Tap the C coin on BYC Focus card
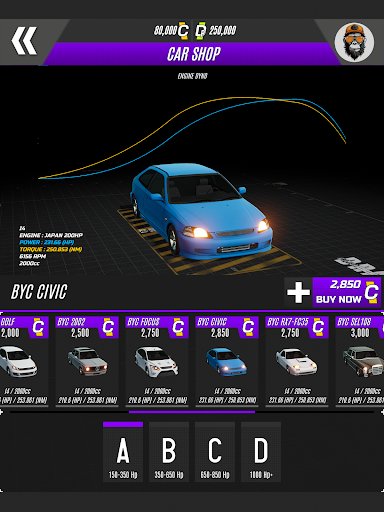The height and width of the screenshot is (512, 384). (178, 327)
